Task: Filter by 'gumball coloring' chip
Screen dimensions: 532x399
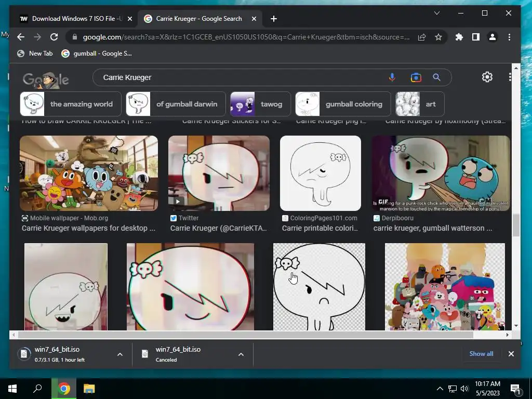Action: click(x=343, y=104)
